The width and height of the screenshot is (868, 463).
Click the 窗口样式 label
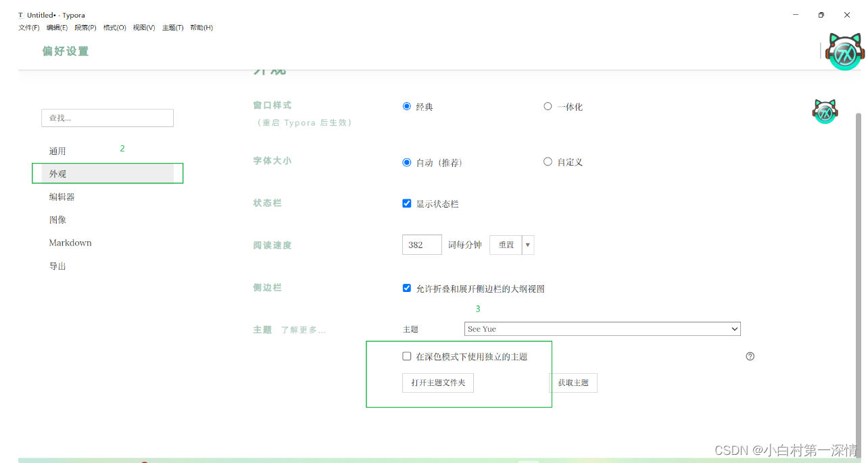pos(272,105)
